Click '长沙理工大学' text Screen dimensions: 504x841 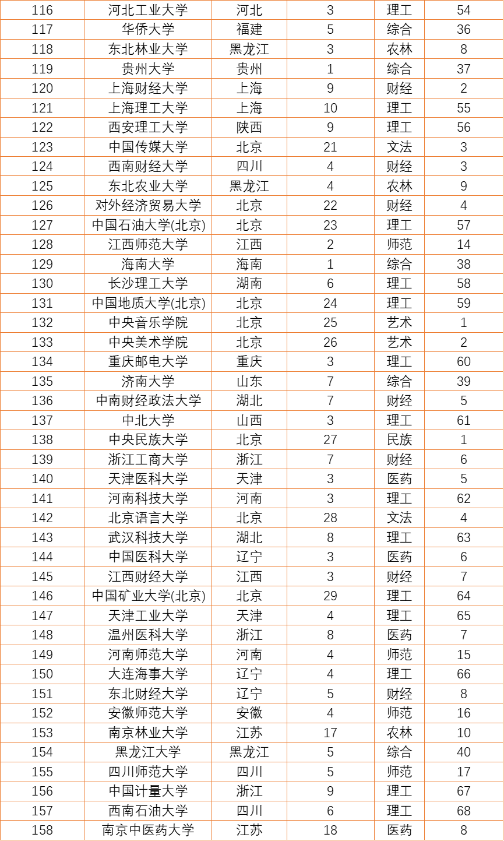click(148, 283)
